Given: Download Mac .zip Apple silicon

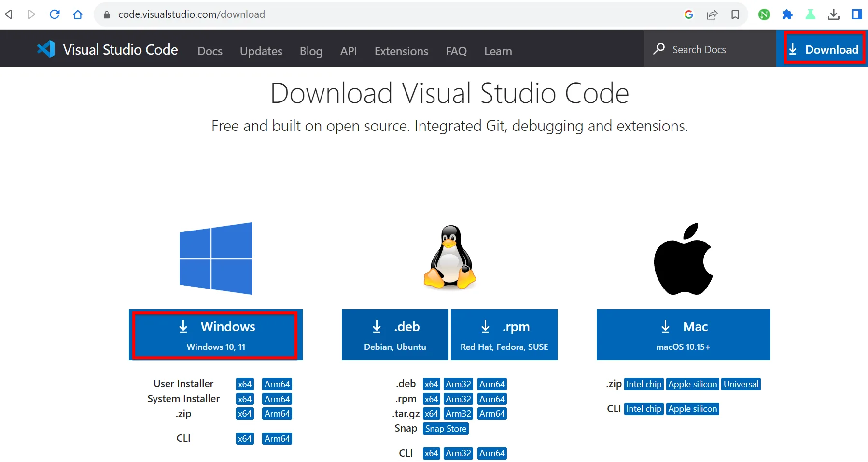Looking at the screenshot, I should [693, 384].
